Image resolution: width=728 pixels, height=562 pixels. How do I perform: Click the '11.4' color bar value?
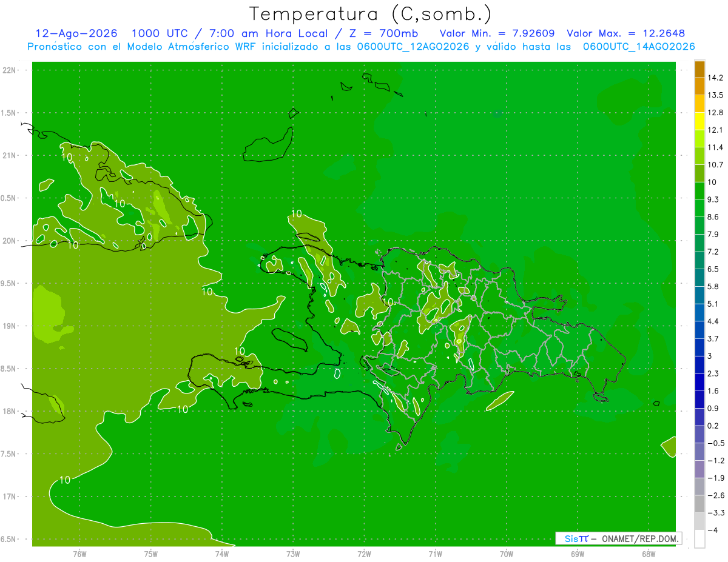(715, 147)
